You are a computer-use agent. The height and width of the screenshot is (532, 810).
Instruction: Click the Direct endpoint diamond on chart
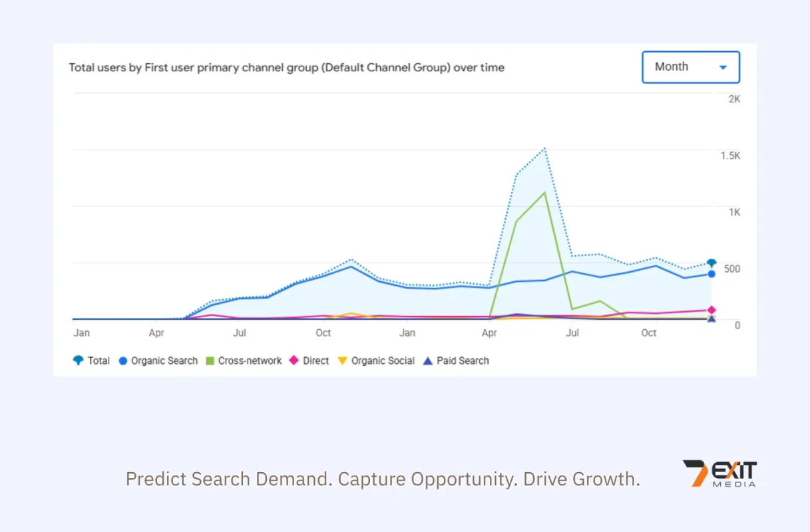(711, 310)
